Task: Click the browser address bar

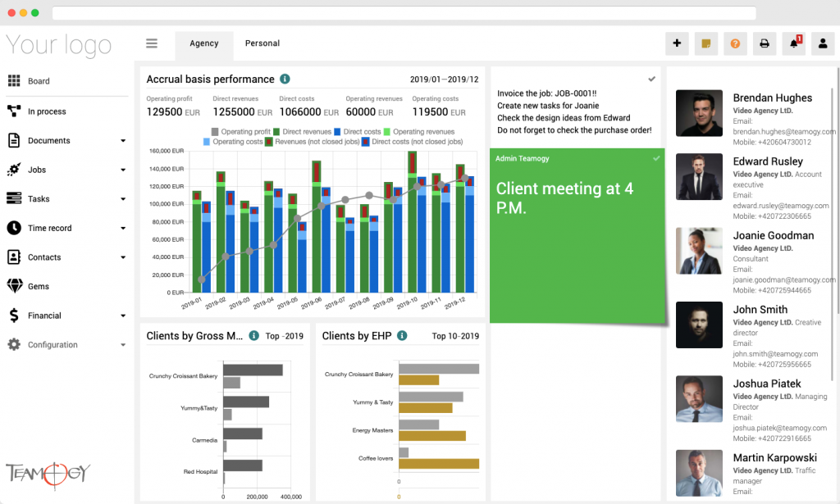Action: pos(404,13)
